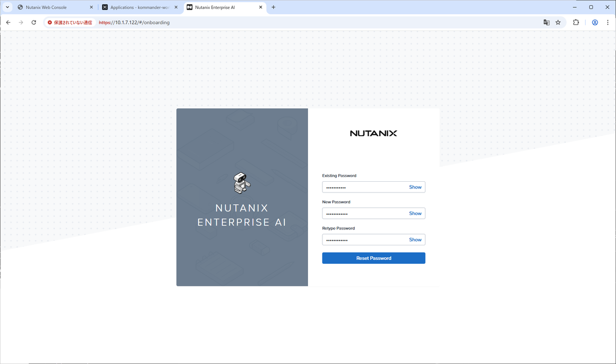The width and height of the screenshot is (616, 364).
Task: Focus the New Password field
Action: tap(374, 214)
